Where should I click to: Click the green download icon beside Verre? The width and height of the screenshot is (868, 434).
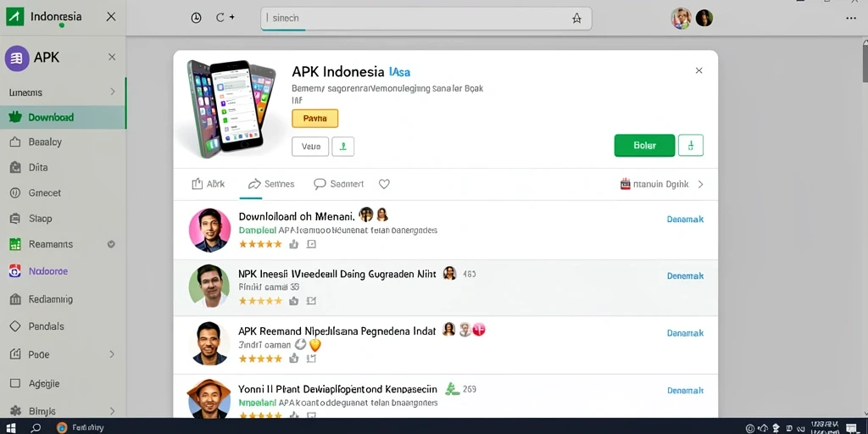point(343,147)
